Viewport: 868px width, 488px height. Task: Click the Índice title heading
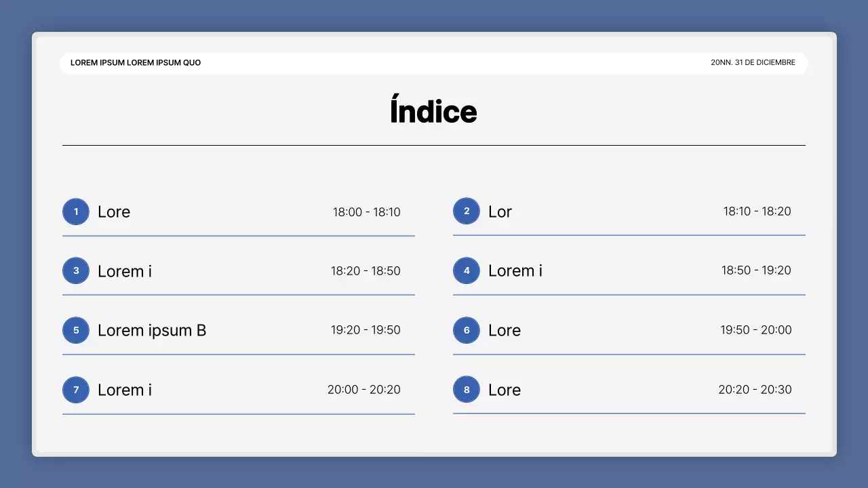(x=433, y=112)
